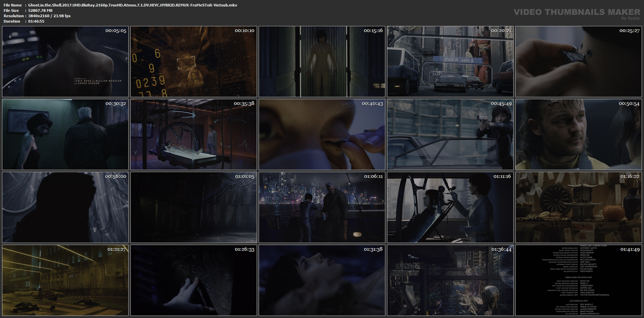The image size is (644, 318).
Task: Select the thumbnail stamped 00:05:05
Action: tap(65, 61)
